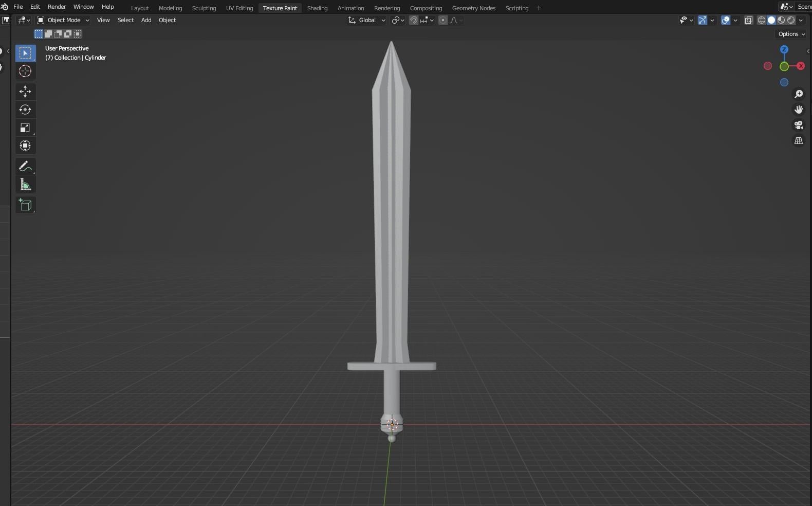
Task: Switch perspective/orthographic with grid icon
Action: (799, 140)
